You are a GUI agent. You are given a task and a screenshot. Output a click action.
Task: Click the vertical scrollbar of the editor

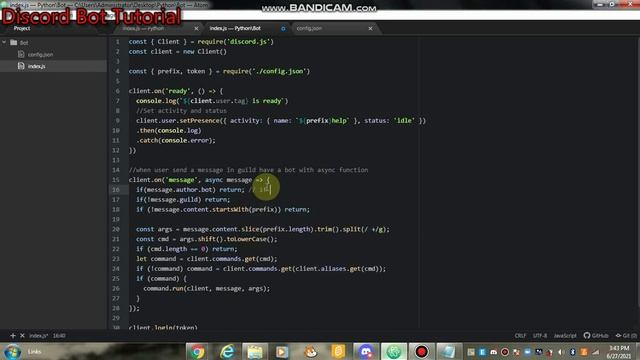pos(638,171)
